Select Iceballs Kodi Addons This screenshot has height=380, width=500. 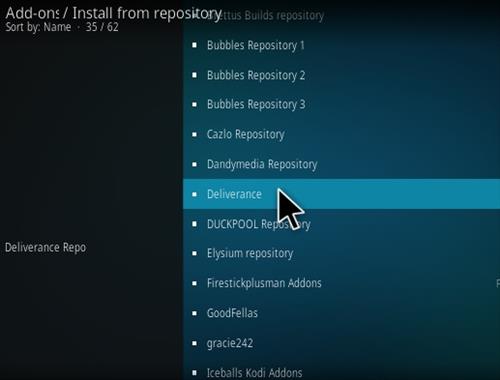[x=341, y=369]
